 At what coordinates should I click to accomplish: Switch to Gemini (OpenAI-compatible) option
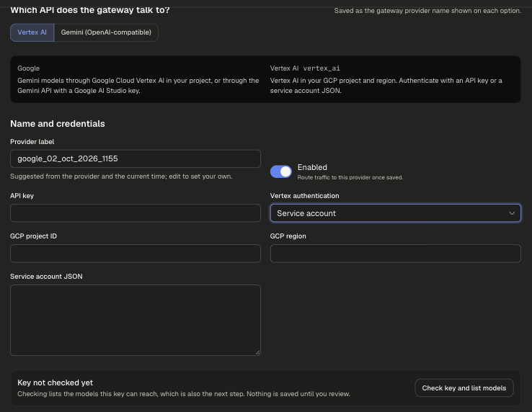106,32
